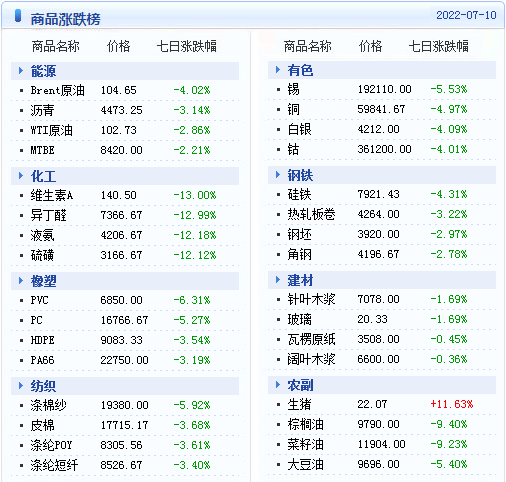The height and width of the screenshot is (482, 506).
Task: Click the -13.00% change for 维生素A
Action: click(195, 195)
